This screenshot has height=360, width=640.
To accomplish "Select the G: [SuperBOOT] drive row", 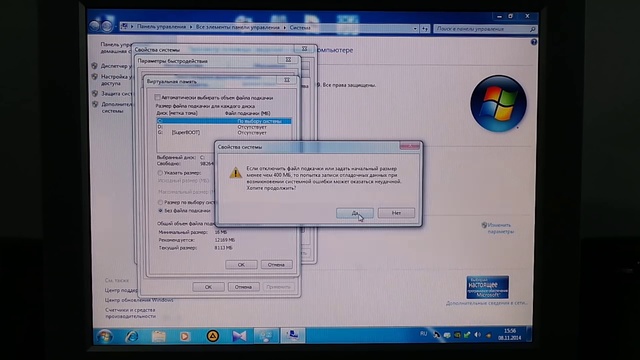I will [224, 133].
